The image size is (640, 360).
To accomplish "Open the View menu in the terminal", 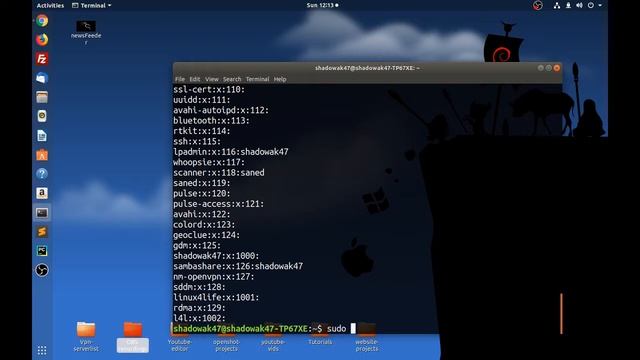I will [x=211, y=79].
